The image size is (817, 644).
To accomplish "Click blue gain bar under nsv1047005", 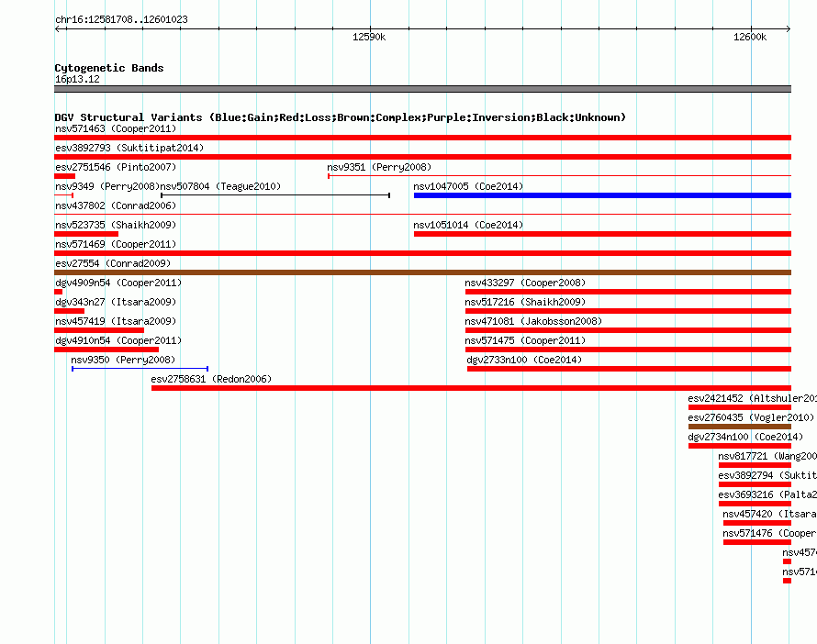I will [x=602, y=195].
